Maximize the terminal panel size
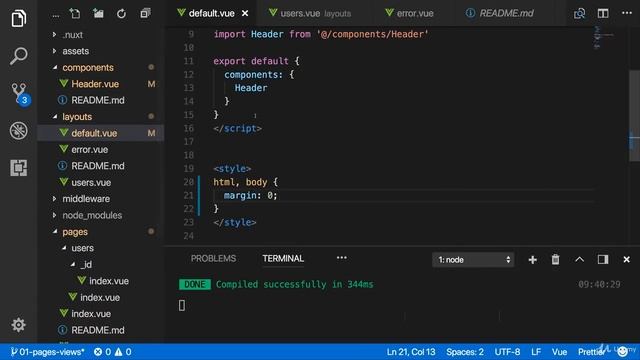This screenshot has height=360, width=640. click(x=579, y=260)
